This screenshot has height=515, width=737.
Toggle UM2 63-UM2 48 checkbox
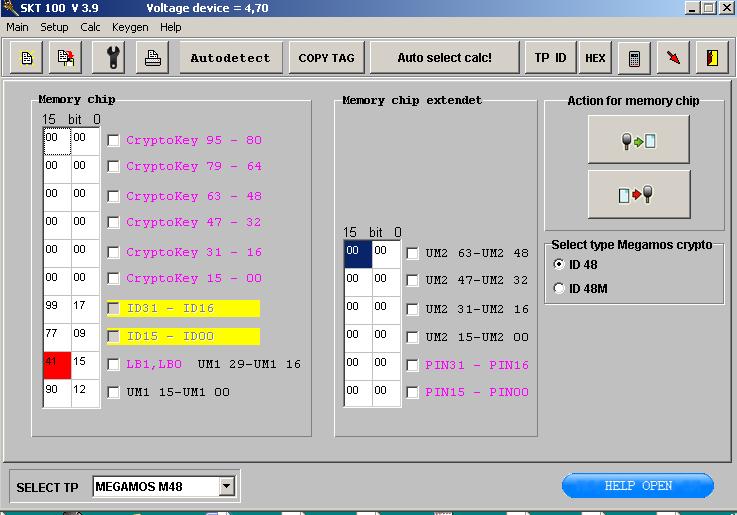point(412,253)
